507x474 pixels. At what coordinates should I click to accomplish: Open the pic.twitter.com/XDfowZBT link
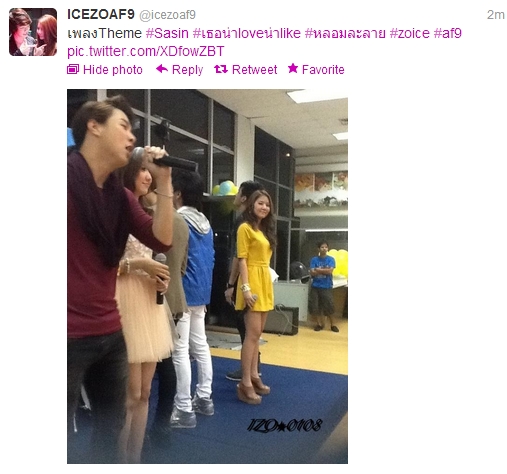pos(146,51)
